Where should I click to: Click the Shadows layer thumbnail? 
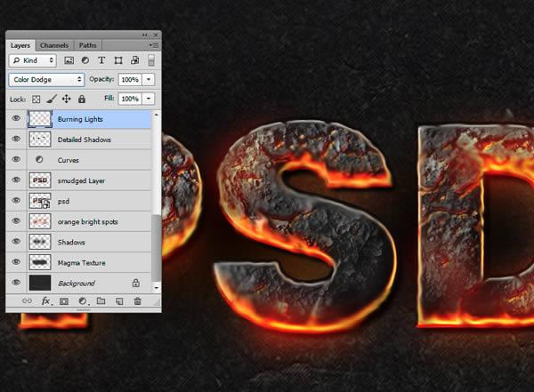(40, 242)
